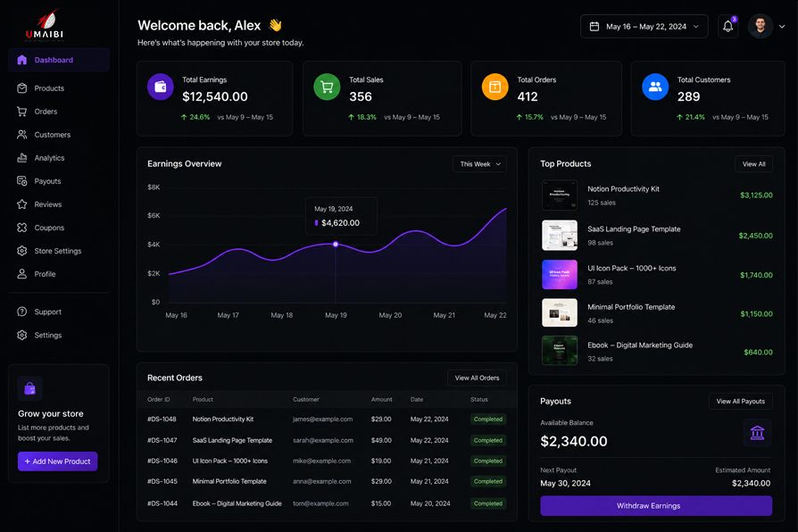This screenshot has width=798, height=532.
Task: Click the Product column header
Action: (x=203, y=400)
